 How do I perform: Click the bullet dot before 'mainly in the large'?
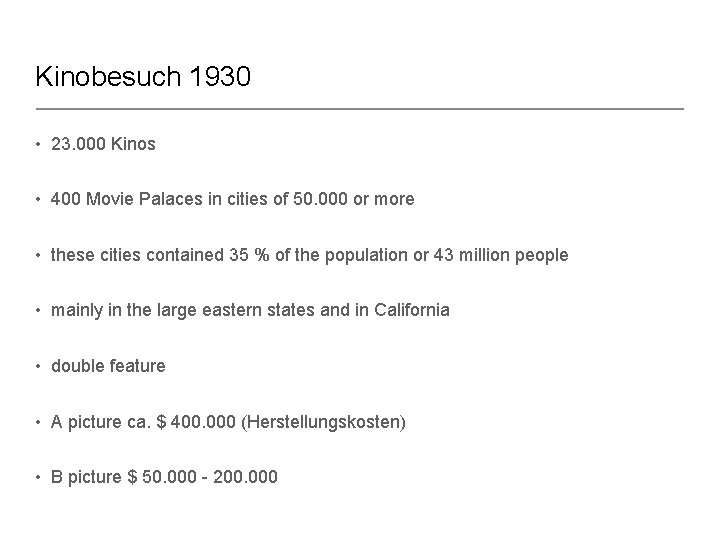37,311
